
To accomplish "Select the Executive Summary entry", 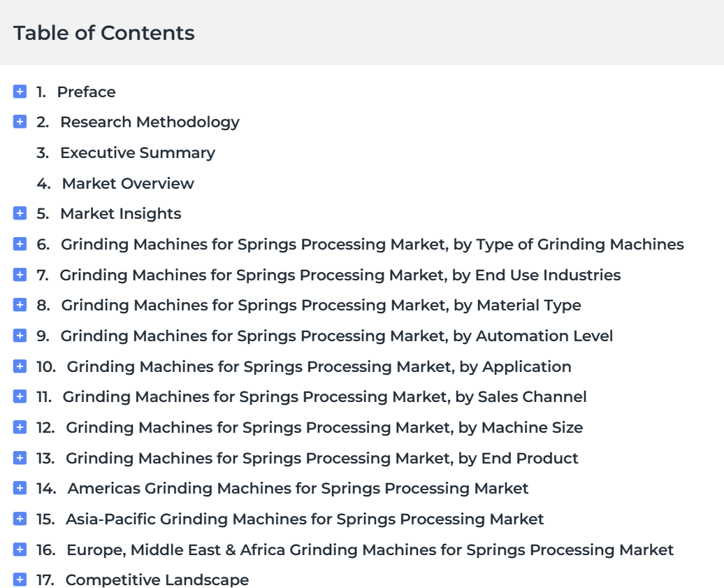I will [x=126, y=153].
